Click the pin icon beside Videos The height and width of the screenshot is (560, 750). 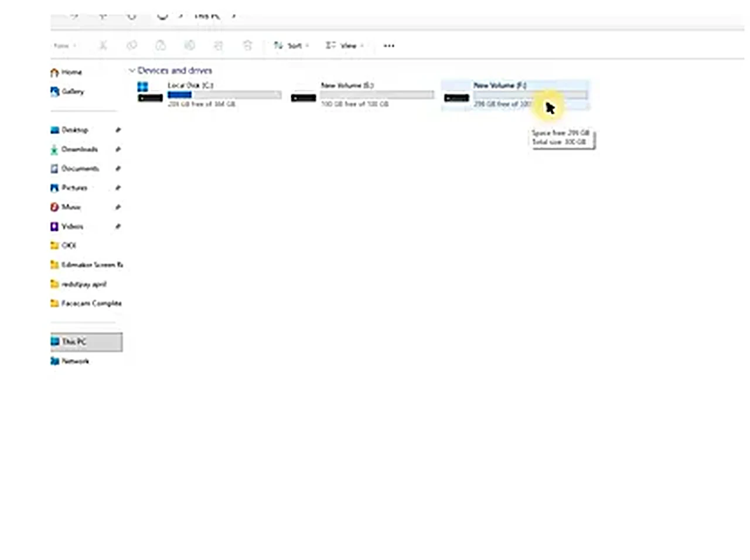tap(118, 227)
